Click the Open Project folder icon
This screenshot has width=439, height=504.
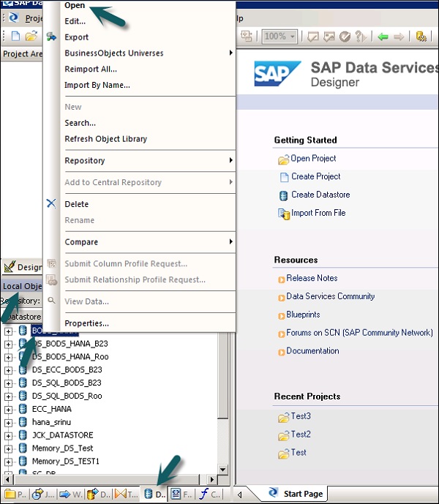click(283, 159)
